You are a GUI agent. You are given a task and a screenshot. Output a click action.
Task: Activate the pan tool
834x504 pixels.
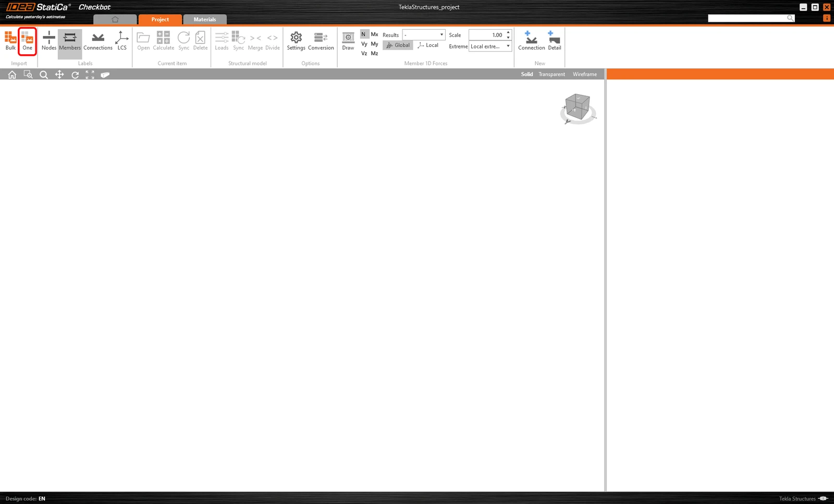59,75
